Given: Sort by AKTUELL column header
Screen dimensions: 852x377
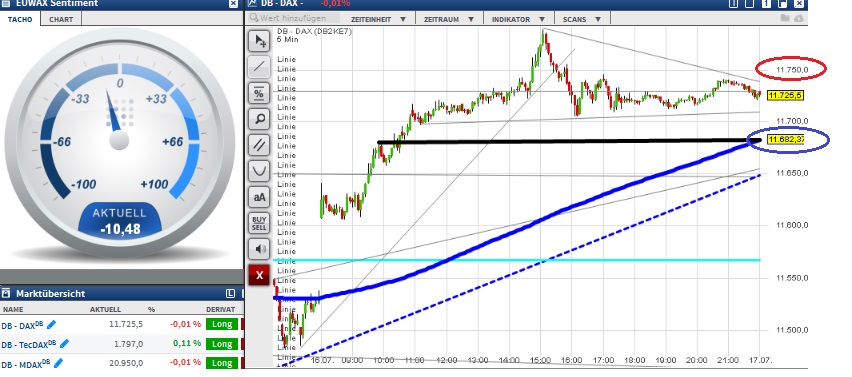Looking at the screenshot, I should pos(105,309).
